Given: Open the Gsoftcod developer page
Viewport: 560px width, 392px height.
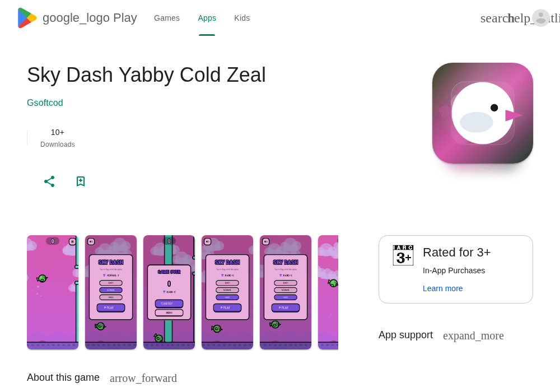Looking at the screenshot, I should 45,103.
